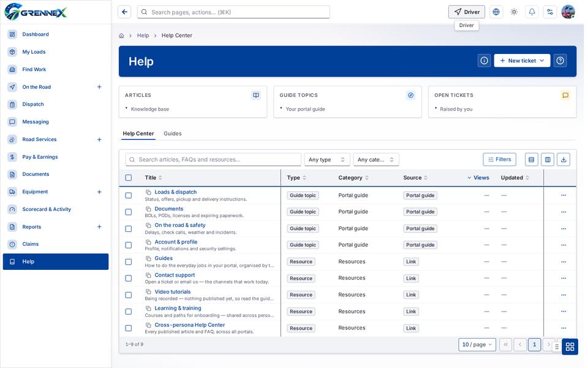Click the Filters button
Image resolution: width=588 pixels, height=368 pixels.
click(x=500, y=159)
